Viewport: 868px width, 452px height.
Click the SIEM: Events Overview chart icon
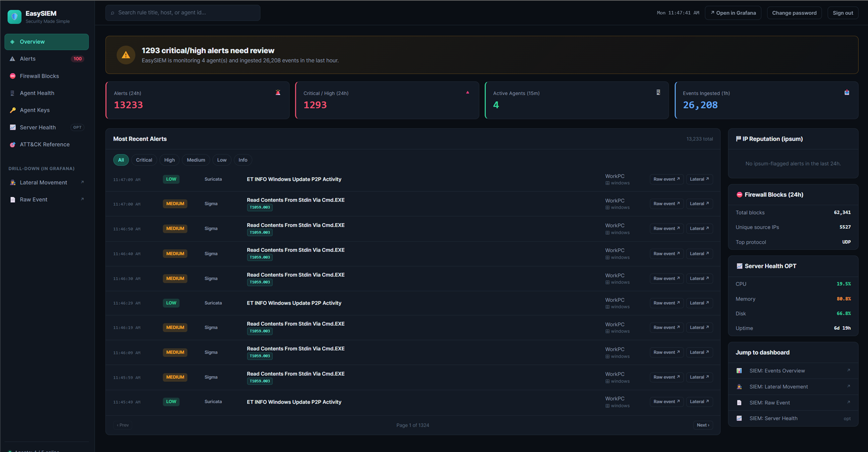(739, 371)
